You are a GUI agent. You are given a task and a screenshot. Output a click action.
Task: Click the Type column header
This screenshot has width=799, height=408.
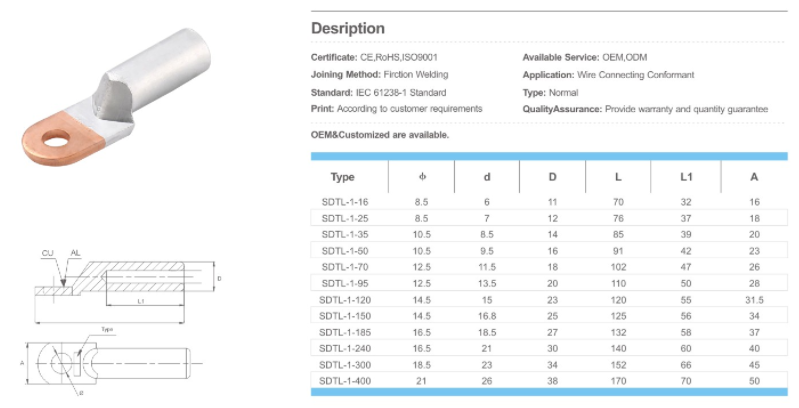(x=343, y=177)
